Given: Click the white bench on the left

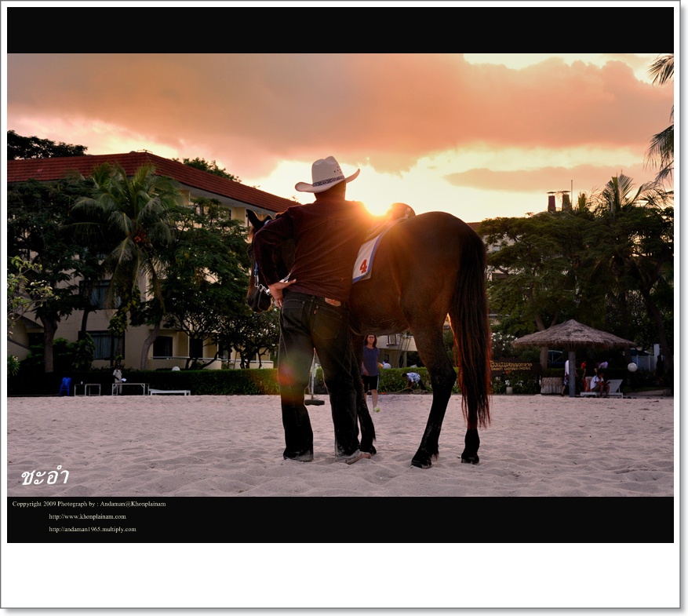Looking at the screenshot, I should point(169,391).
